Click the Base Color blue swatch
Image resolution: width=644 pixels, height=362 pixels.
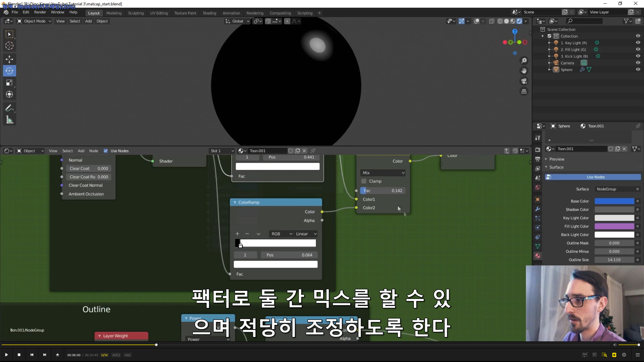pos(614,201)
